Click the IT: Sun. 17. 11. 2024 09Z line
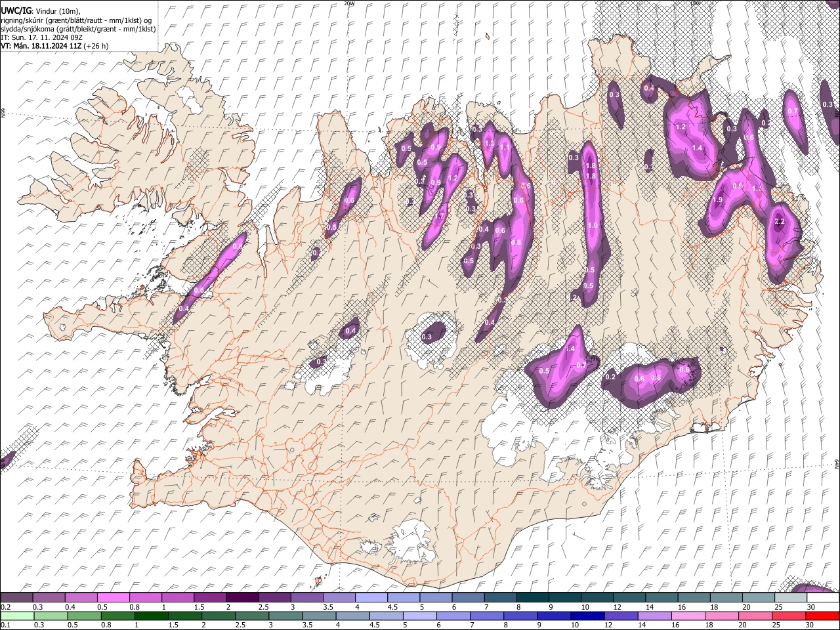840x630 pixels. coord(41,37)
